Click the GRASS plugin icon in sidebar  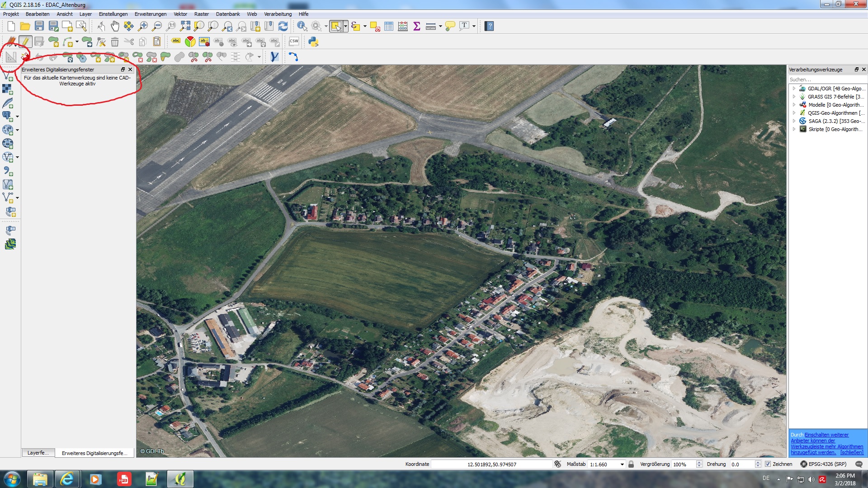click(x=10, y=244)
